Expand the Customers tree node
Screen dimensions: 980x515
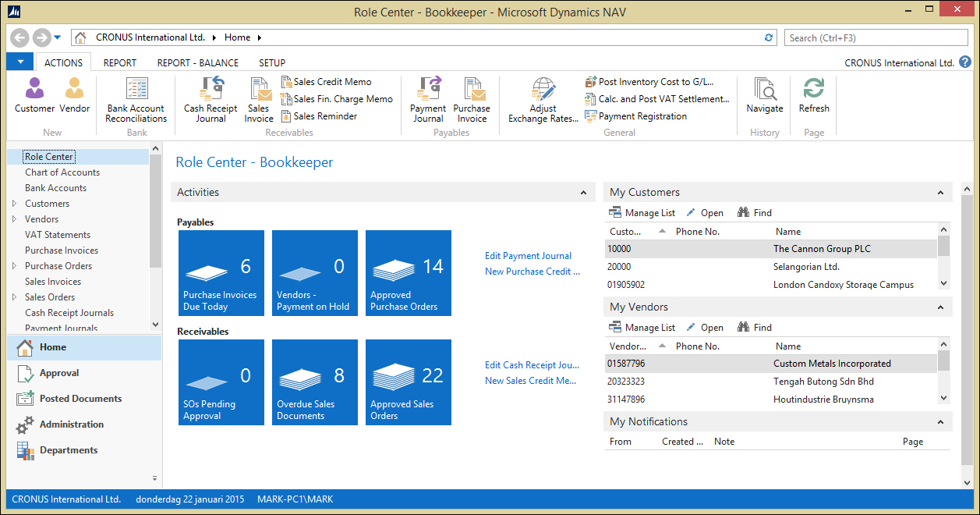[14, 204]
